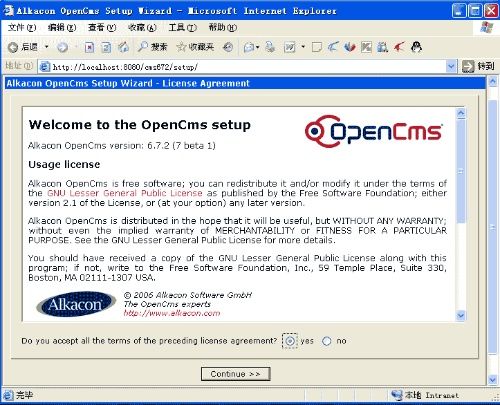This screenshot has width=500, height=405.
Task: Click the History toolbar icon
Action: (228, 47)
